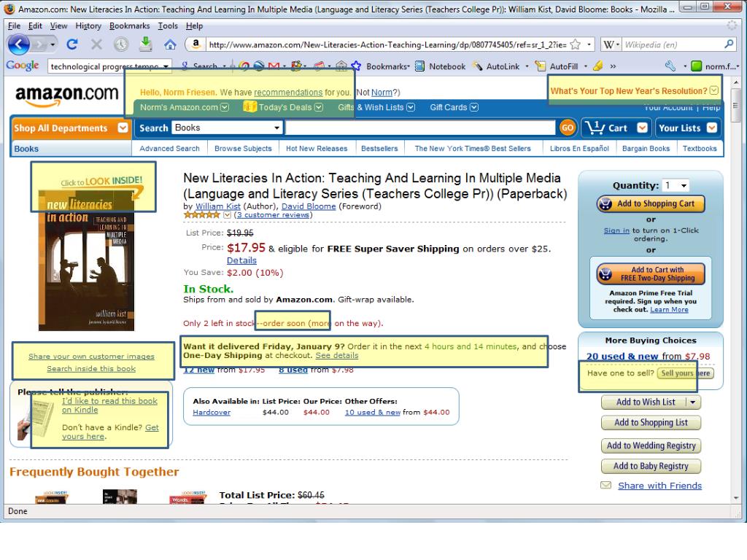The image size is (747, 560).
Task: Open the History menu
Action: coord(88,26)
